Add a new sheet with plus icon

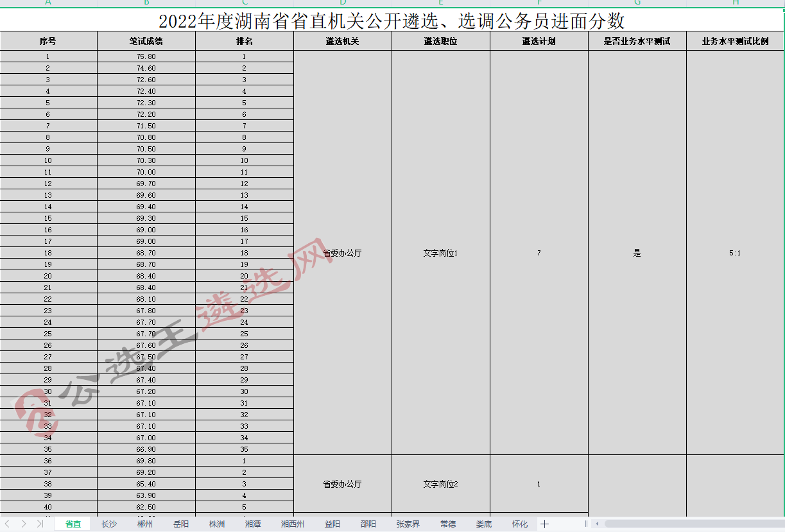tap(545, 524)
